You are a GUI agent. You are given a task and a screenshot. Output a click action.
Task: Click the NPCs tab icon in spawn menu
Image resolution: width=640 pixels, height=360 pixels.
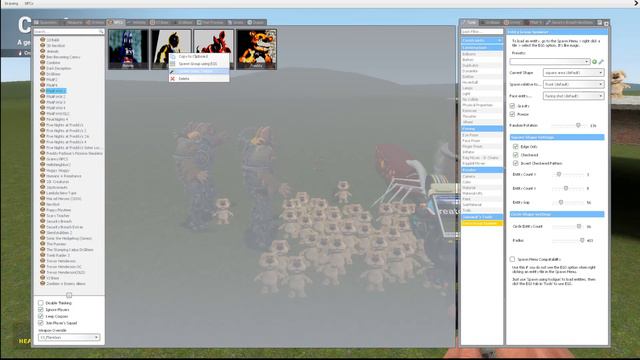[x=110, y=22]
